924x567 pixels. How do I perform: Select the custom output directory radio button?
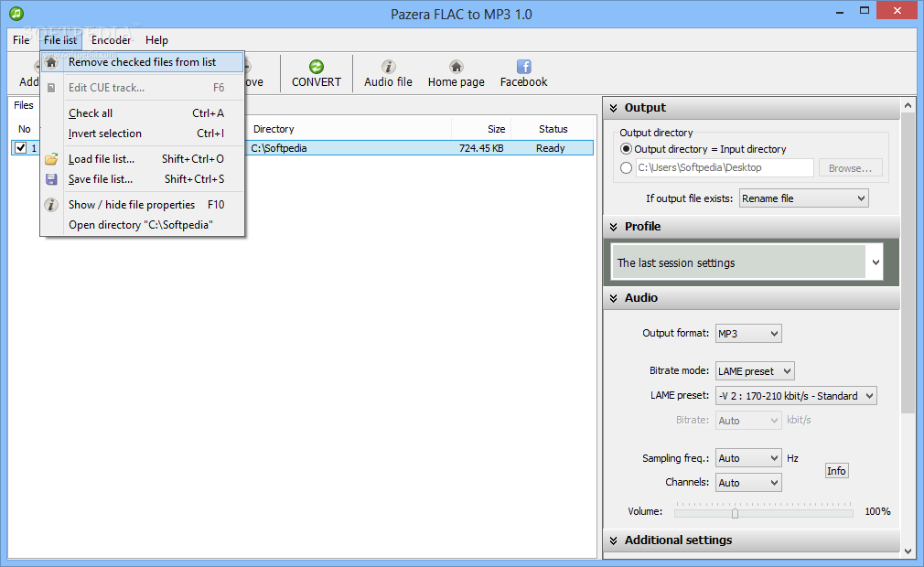coord(627,167)
